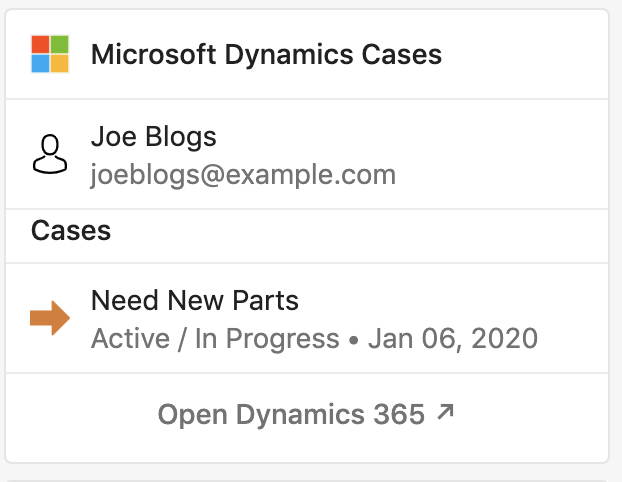Image resolution: width=622 pixels, height=482 pixels.
Task: Click the yellow square of the Microsoft logo
Action: click(x=60, y=63)
